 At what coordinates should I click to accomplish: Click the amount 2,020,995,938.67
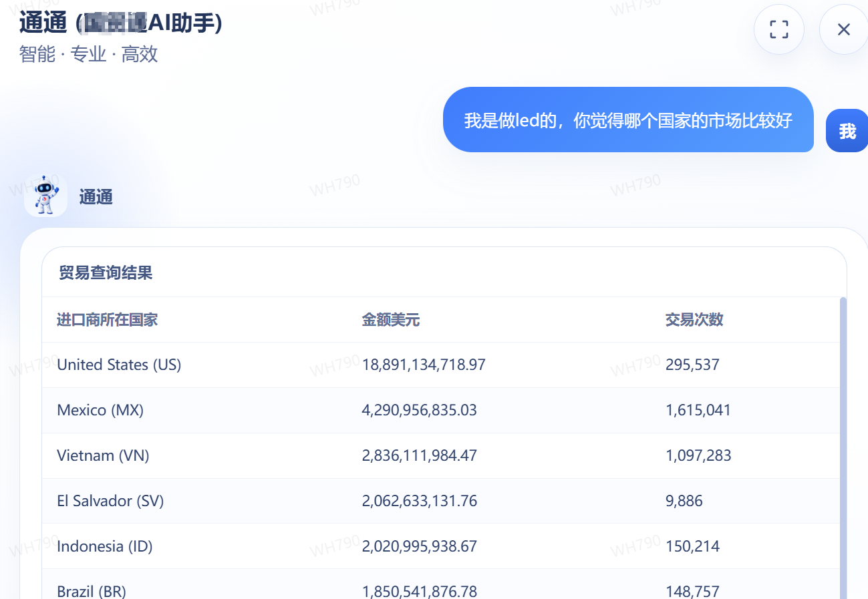click(420, 546)
